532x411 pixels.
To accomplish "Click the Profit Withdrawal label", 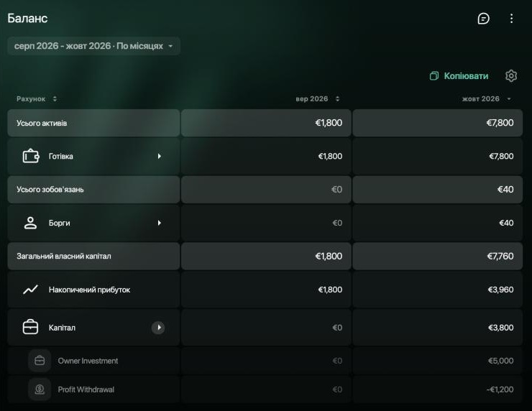I will (86, 389).
